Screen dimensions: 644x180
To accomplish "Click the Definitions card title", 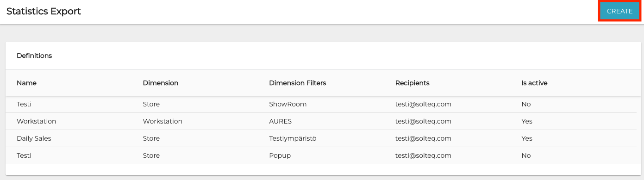I will (x=34, y=56).
